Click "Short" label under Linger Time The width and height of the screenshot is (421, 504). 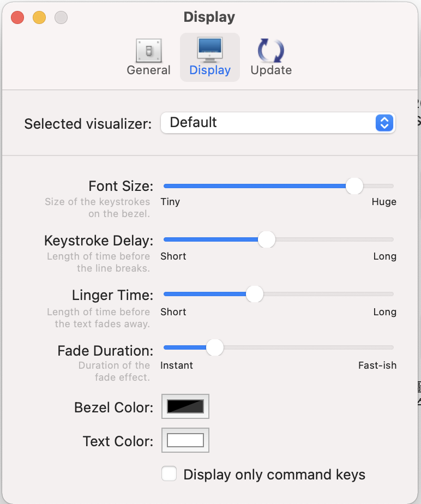[x=173, y=312]
